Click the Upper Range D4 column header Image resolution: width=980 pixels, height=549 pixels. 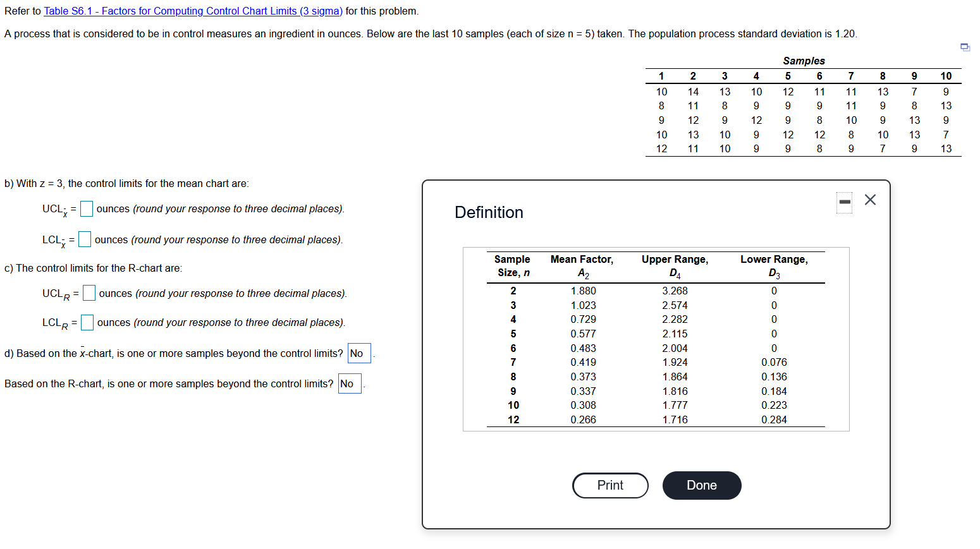pyautogui.click(x=675, y=265)
